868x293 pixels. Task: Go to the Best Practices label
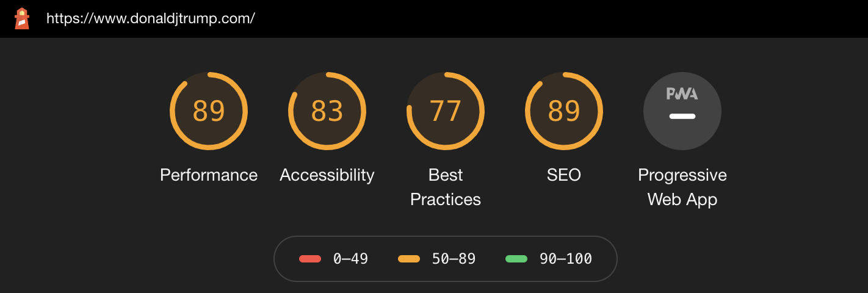(x=446, y=187)
